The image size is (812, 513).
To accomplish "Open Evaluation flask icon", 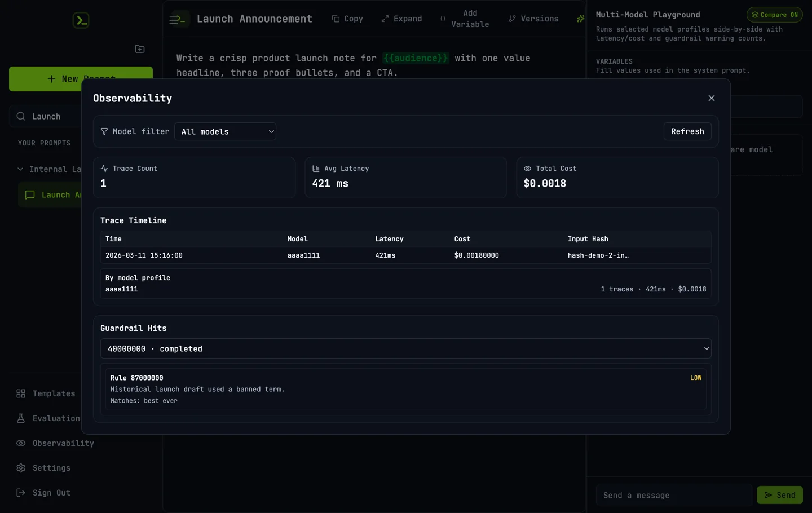I will tap(21, 418).
